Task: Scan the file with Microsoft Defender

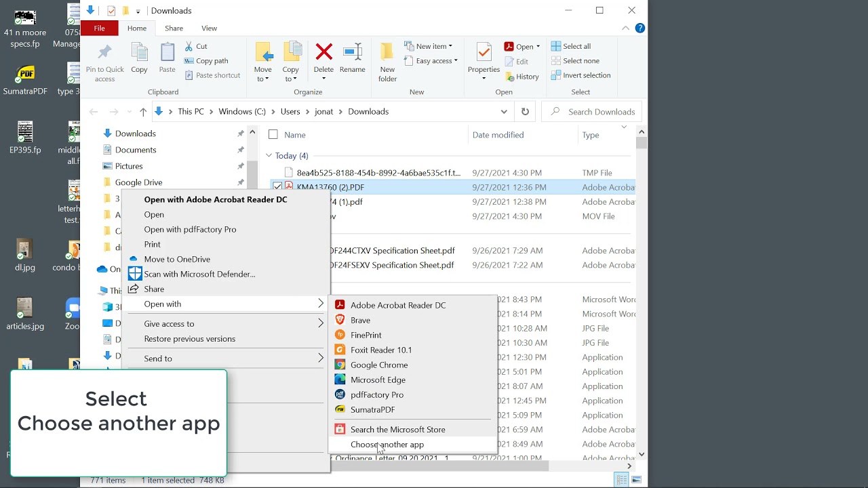Action: click(x=199, y=274)
